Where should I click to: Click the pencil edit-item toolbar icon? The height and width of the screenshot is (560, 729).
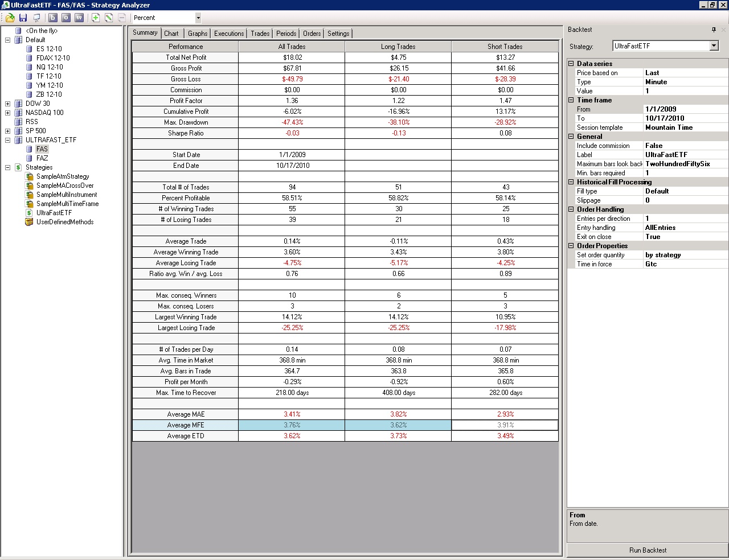coord(109,18)
